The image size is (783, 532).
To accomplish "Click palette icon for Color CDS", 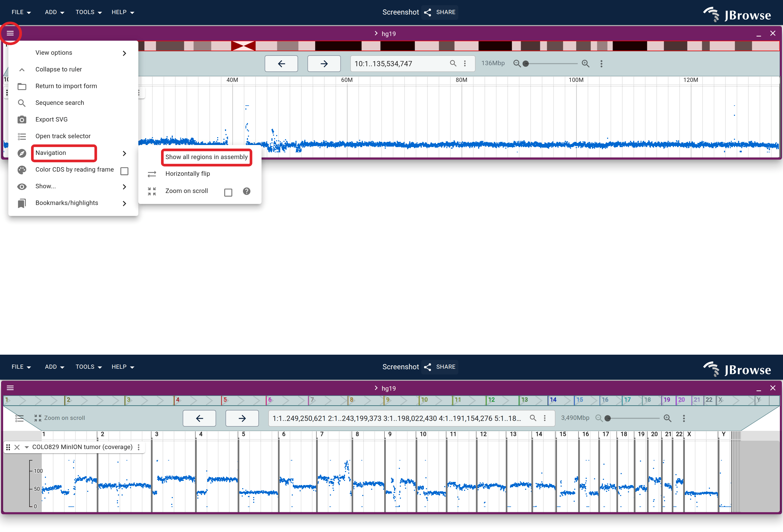I will coord(22,170).
